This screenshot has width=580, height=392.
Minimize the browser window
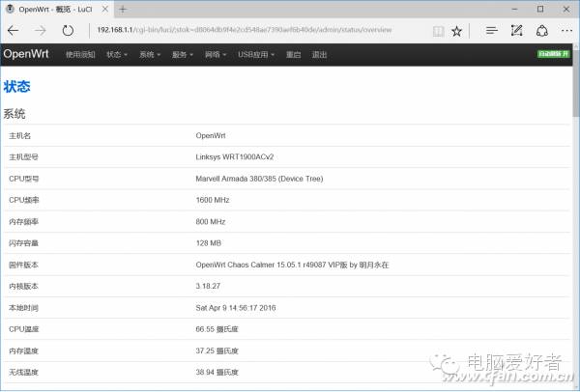coord(514,10)
